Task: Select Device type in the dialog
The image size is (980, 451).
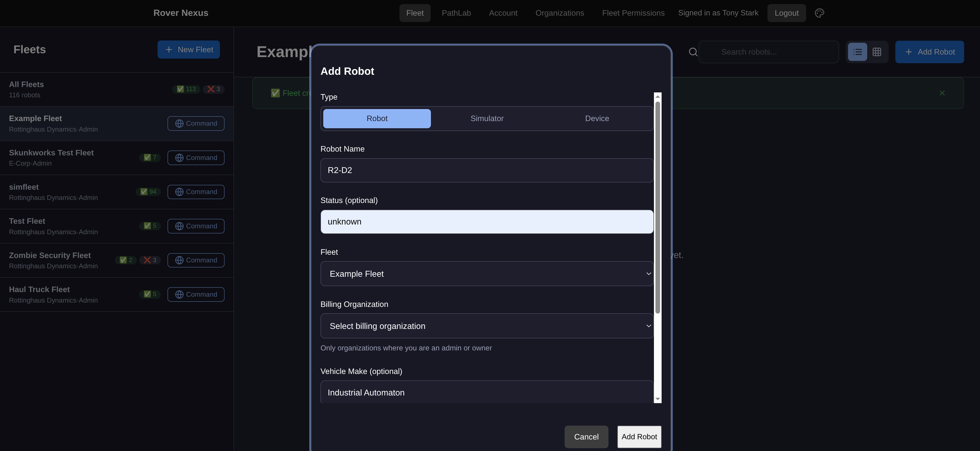Action: click(597, 119)
